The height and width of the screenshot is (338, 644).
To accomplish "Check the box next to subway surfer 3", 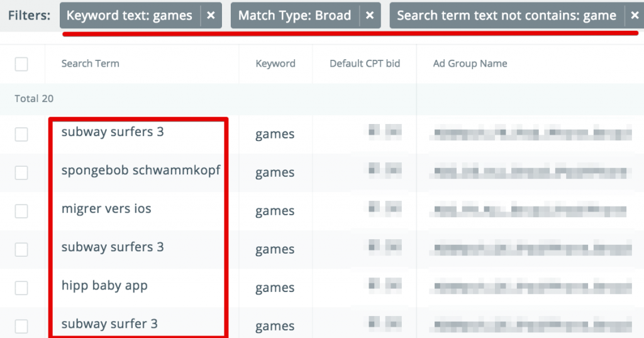I will pyautogui.click(x=21, y=326).
